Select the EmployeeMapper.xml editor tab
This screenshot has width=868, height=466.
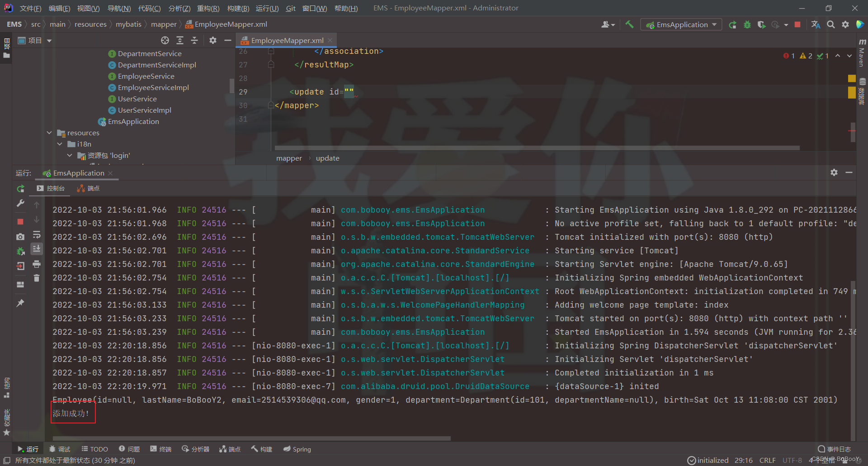pyautogui.click(x=287, y=40)
